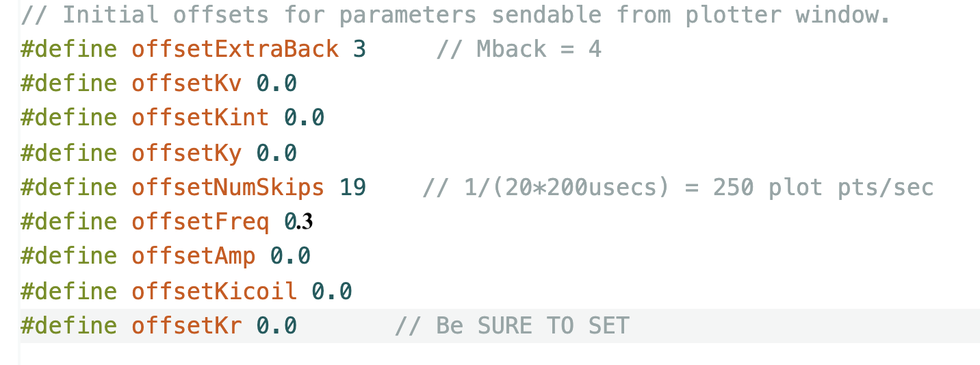This screenshot has height=365, width=980.
Task: Select the offsetKy macro name
Action: (186, 153)
